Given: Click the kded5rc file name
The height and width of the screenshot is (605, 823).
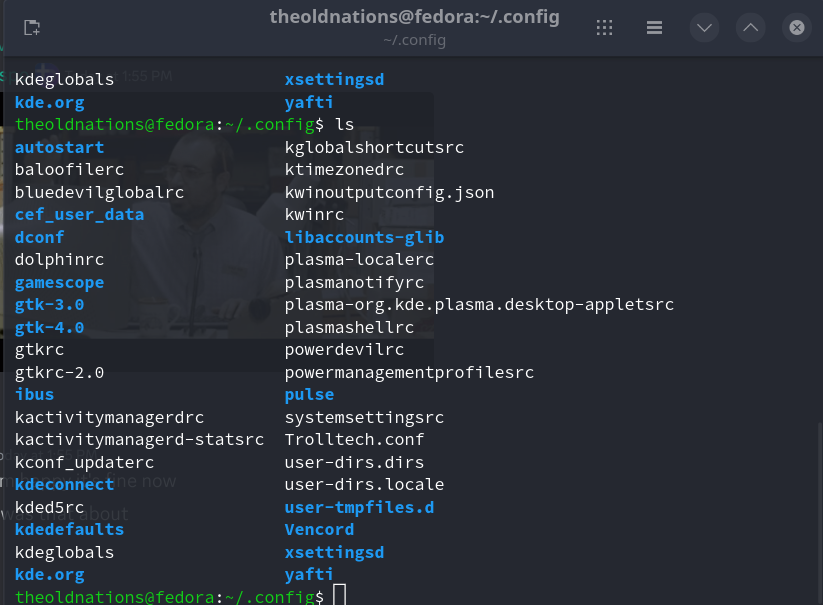Looking at the screenshot, I should pyautogui.click(x=49, y=507).
